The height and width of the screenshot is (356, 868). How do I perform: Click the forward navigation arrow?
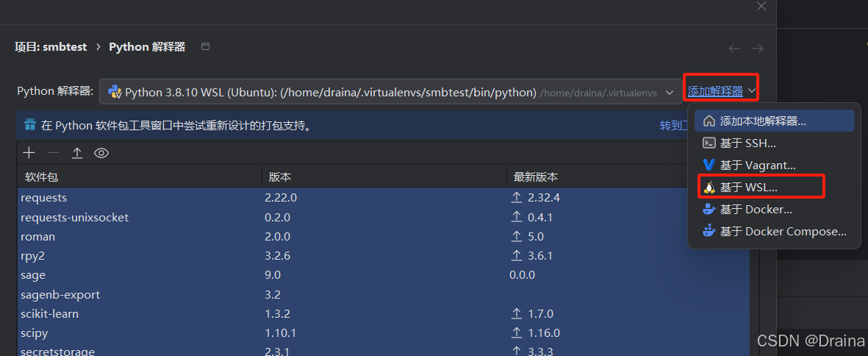tap(758, 49)
